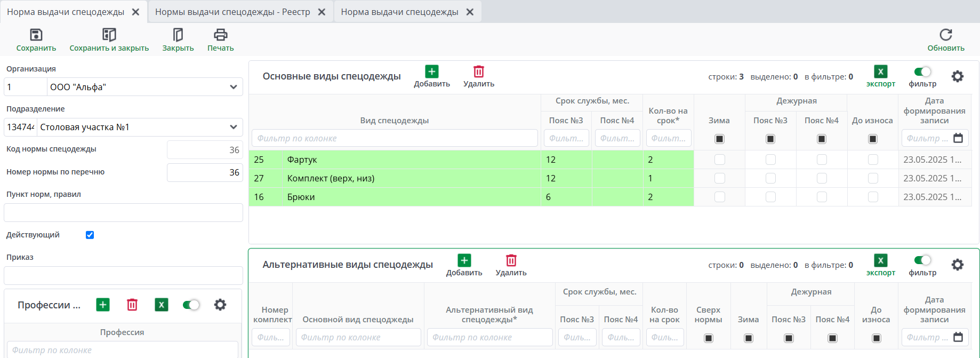The width and height of the screenshot is (980, 358).
Task: Click Save and close (Сохранить и закрыть) icon
Action: pyautogui.click(x=109, y=35)
